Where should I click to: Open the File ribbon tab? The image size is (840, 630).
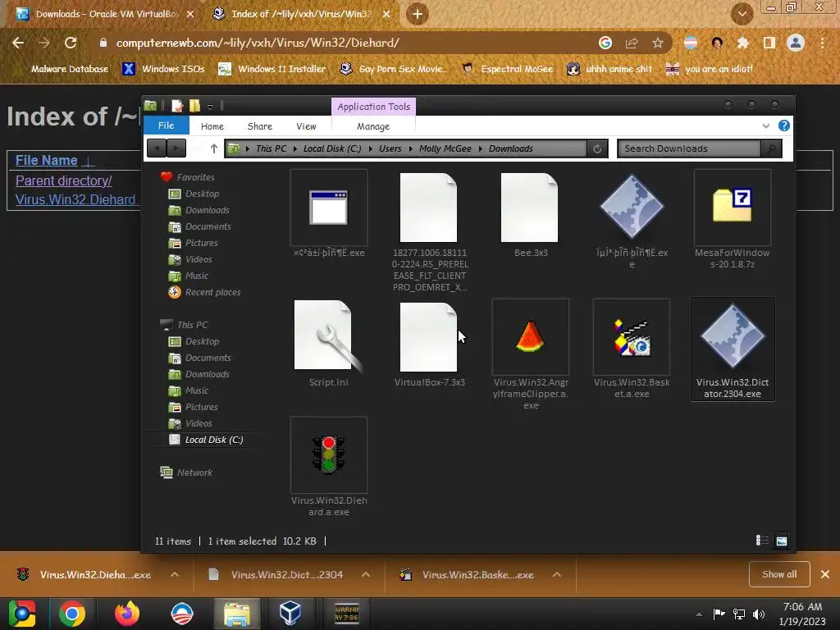tap(166, 126)
